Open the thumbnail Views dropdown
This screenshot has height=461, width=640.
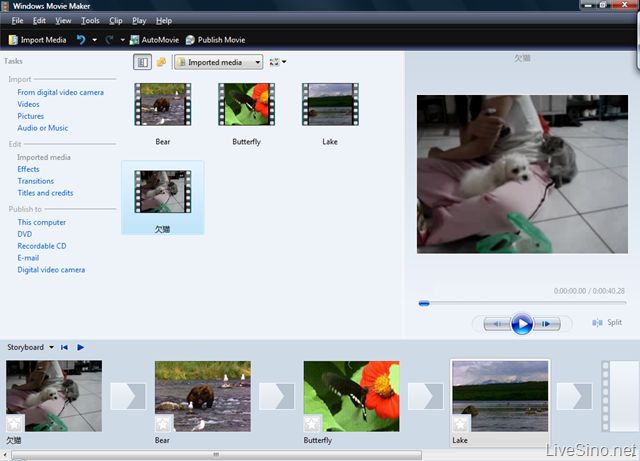277,62
